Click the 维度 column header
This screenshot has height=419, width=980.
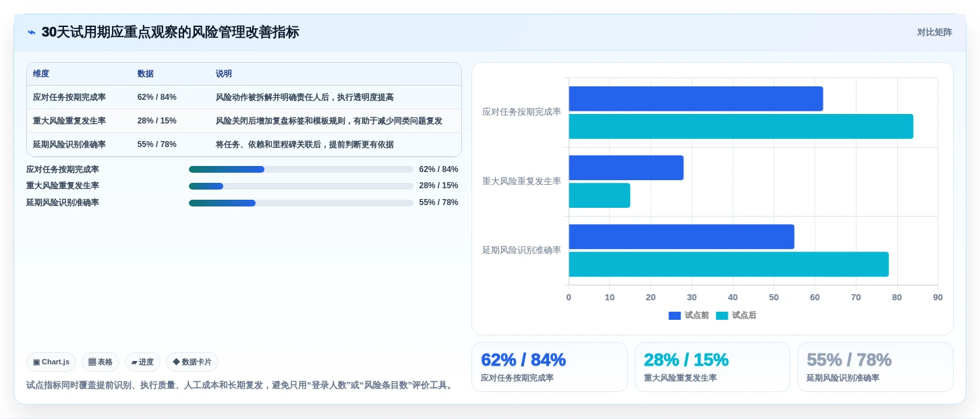pos(41,74)
